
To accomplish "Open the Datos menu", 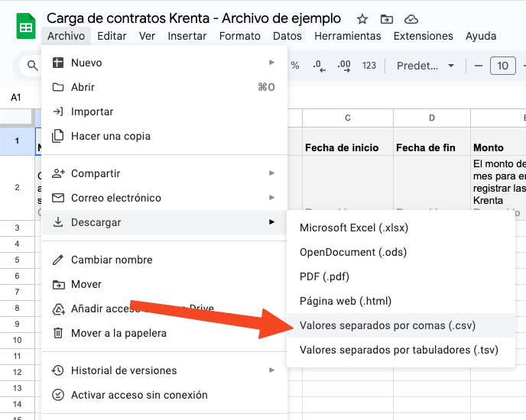I will click(287, 36).
